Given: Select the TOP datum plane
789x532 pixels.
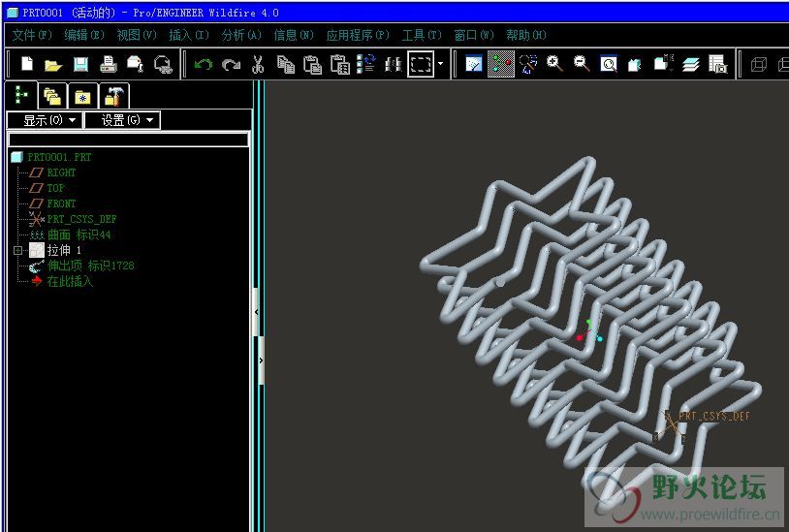Looking at the screenshot, I should (x=55, y=188).
